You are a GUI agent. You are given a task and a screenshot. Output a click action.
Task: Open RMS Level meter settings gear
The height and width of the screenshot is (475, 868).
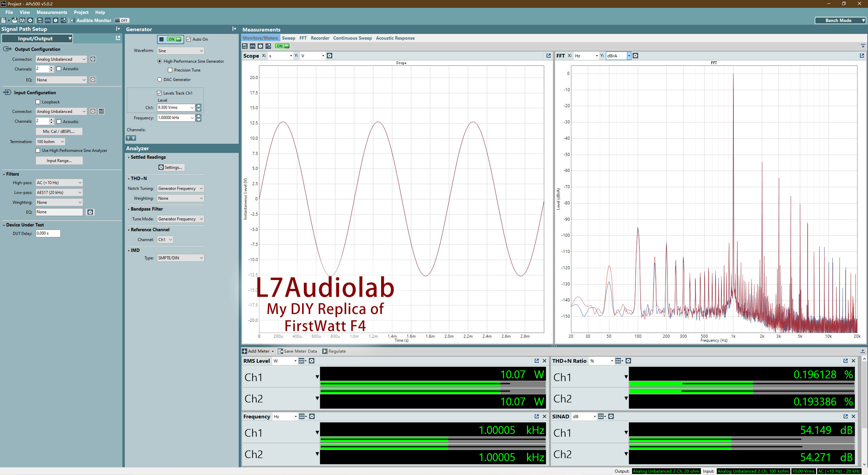(x=312, y=361)
